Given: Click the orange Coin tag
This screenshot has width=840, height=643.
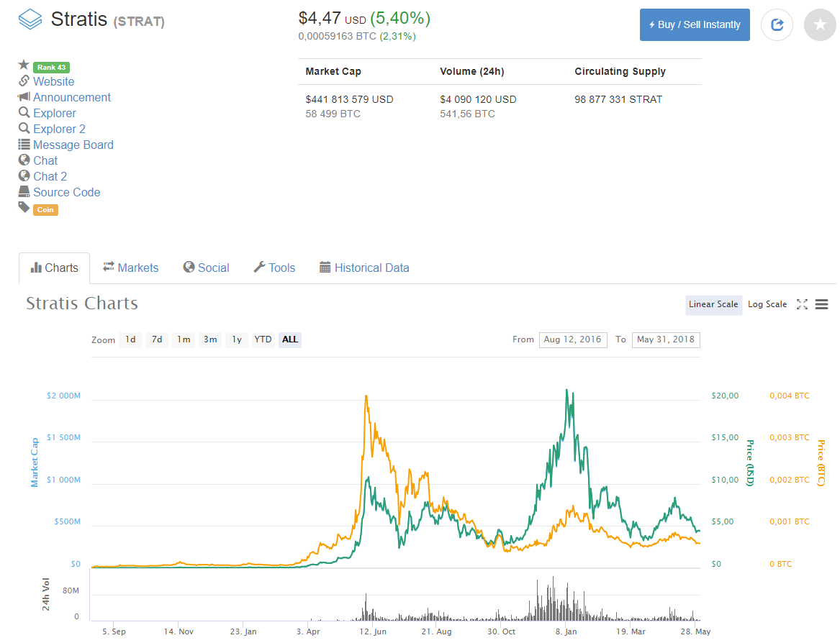Looking at the screenshot, I should click(45, 210).
